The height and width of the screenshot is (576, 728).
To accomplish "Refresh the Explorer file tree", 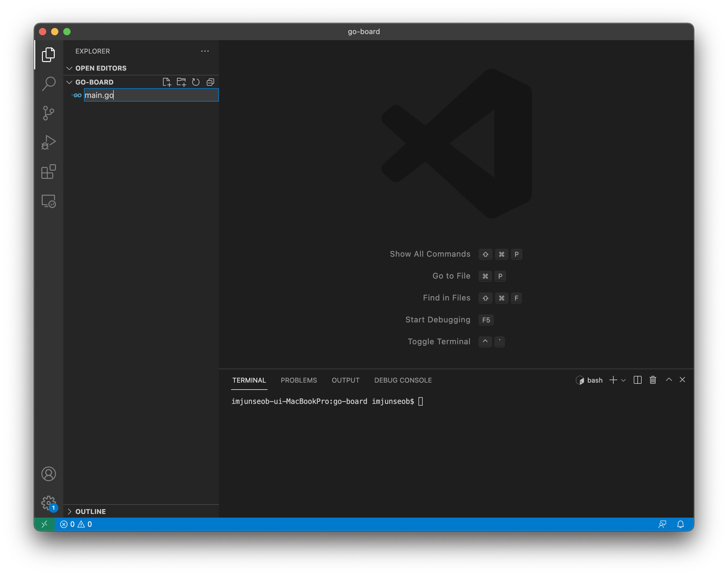I will click(196, 82).
